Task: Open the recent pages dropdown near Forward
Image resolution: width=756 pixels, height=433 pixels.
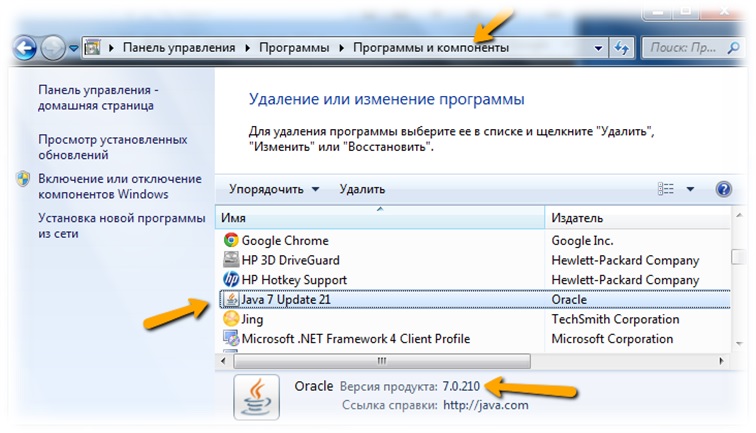Action: point(73,48)
